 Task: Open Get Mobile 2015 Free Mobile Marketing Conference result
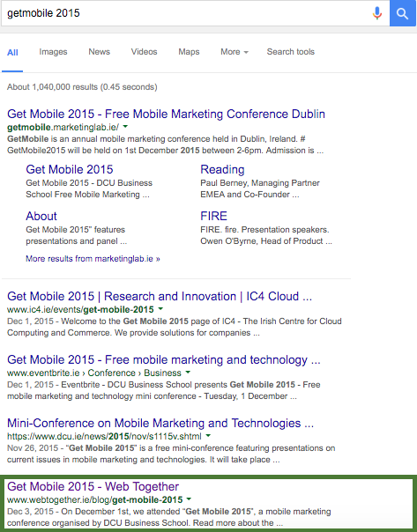point(166,114)
